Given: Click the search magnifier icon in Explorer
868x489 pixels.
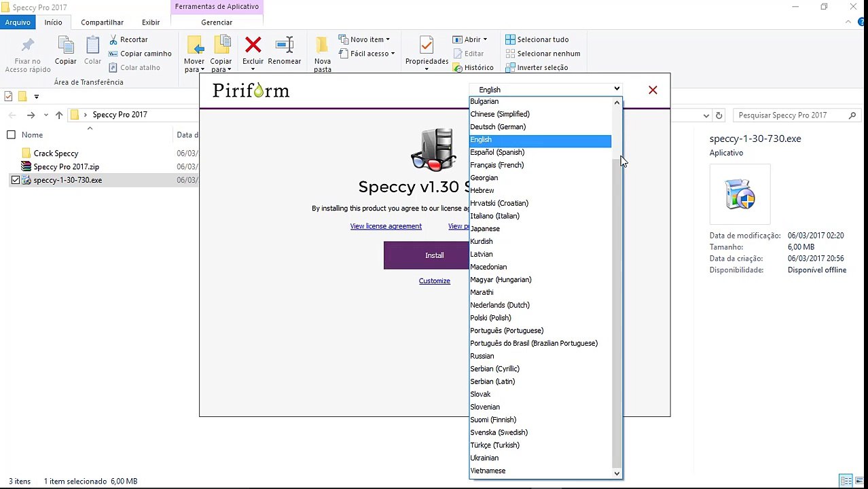Looking at the screenshot, I should [852, 115].
